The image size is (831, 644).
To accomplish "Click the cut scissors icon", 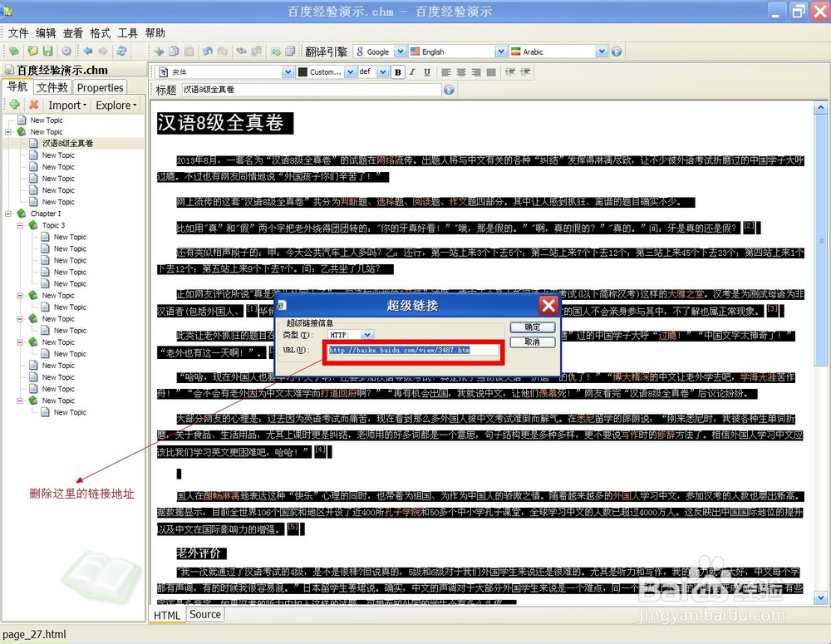I will pos(159,52).
